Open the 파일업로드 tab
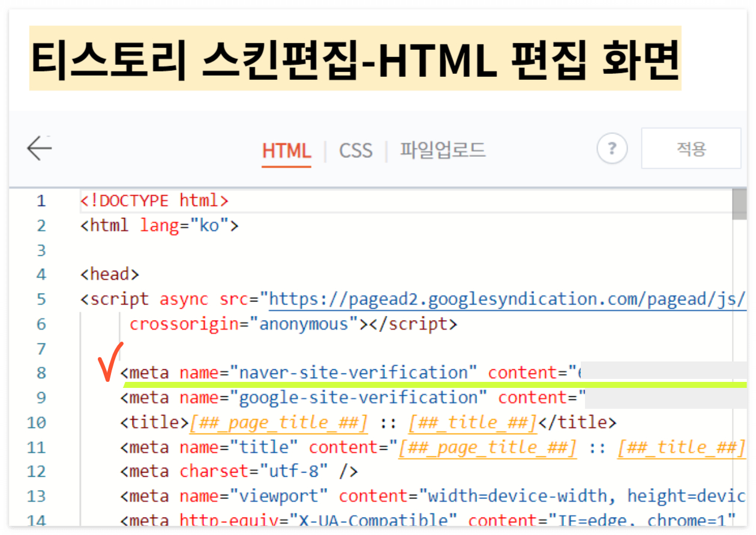Viewport: 756px width, 535px height. pos(443,150)
